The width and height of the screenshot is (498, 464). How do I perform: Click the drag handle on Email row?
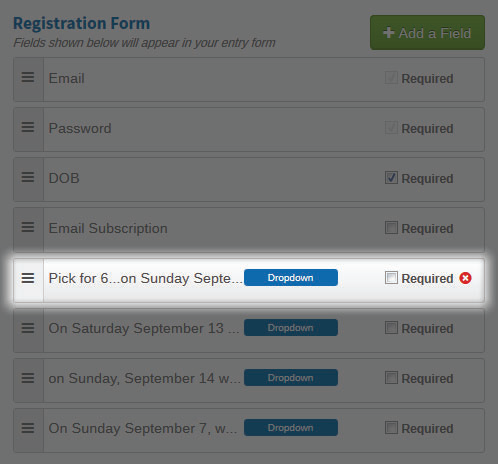(28, 77)
